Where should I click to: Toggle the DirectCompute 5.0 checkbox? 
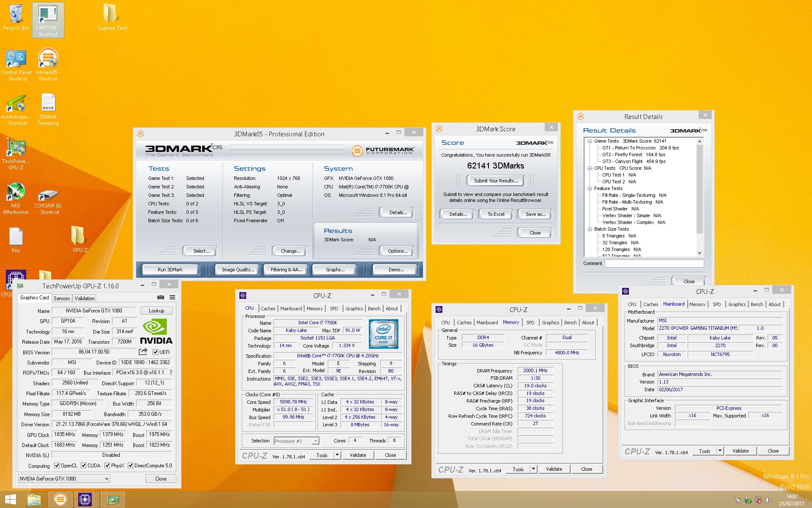(x=130, y=466)
